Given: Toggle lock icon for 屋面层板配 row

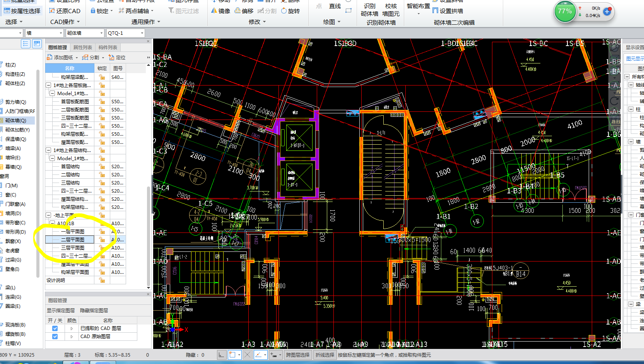Looking at the screenshot, I should tap(102, 142).
